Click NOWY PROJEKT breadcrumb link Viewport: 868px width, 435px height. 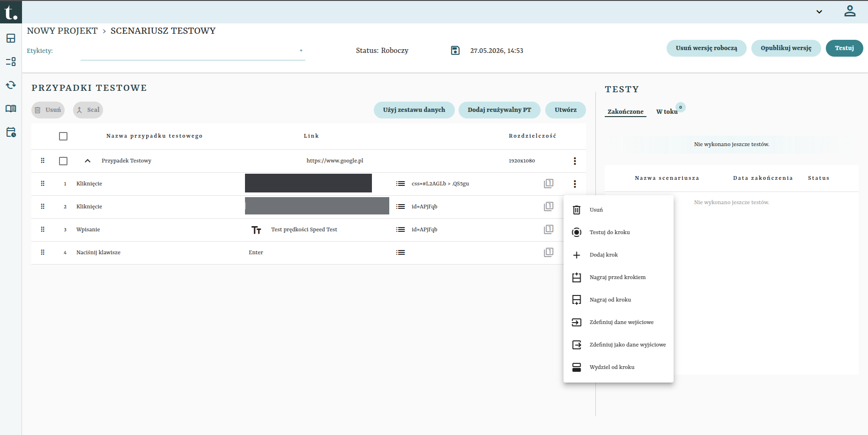coord(62,31)
